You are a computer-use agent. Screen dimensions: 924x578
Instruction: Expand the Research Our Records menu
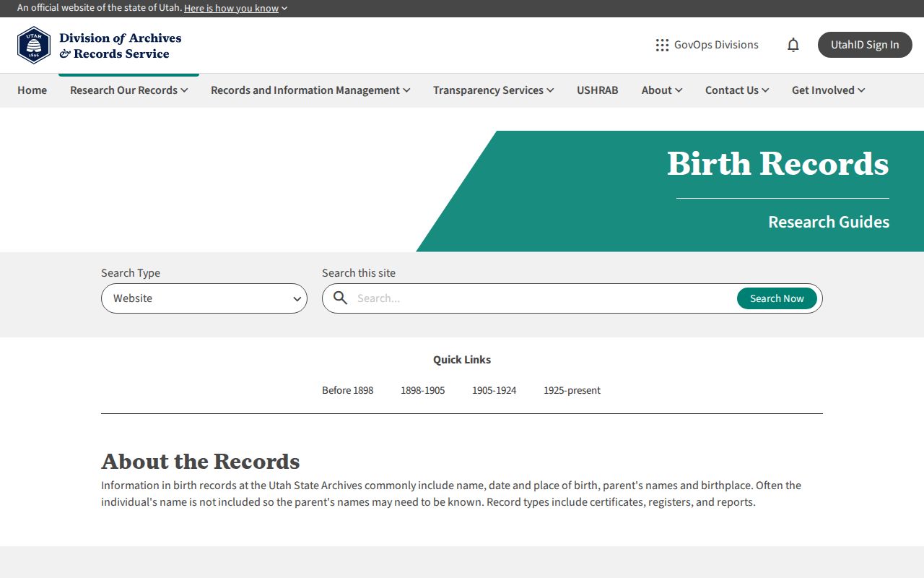pyautogui.click(x=129, y=90)
